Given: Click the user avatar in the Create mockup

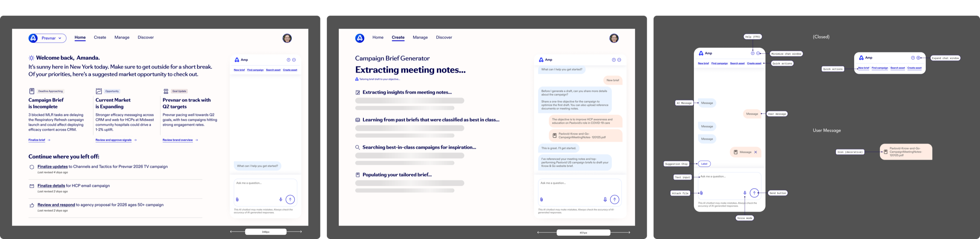Looking at the screenshot, I should coord(614,38).
